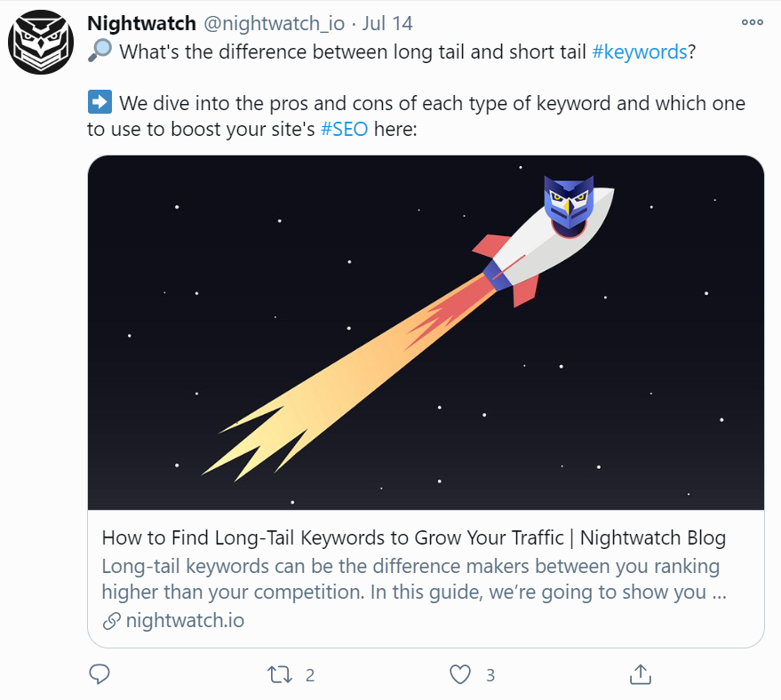Retweet the post using the retweet icon
This screenshot has width=781, height=700.
click(x=279, y=675)
